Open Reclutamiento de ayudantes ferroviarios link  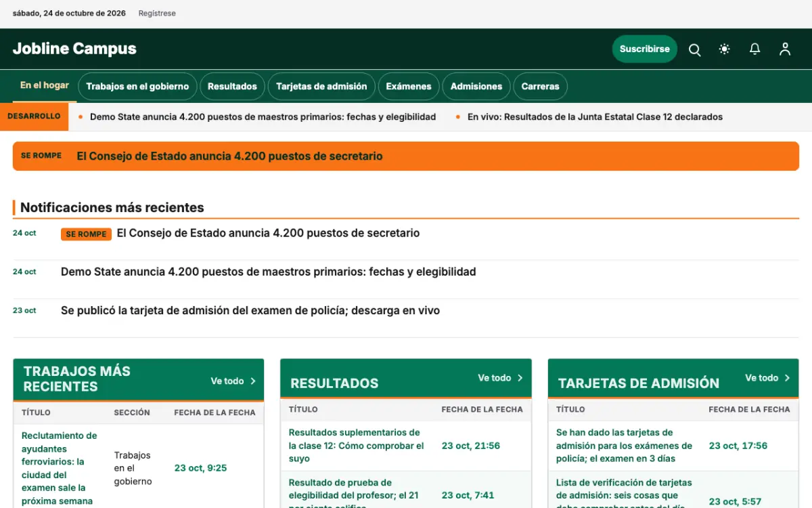point(60,468)
